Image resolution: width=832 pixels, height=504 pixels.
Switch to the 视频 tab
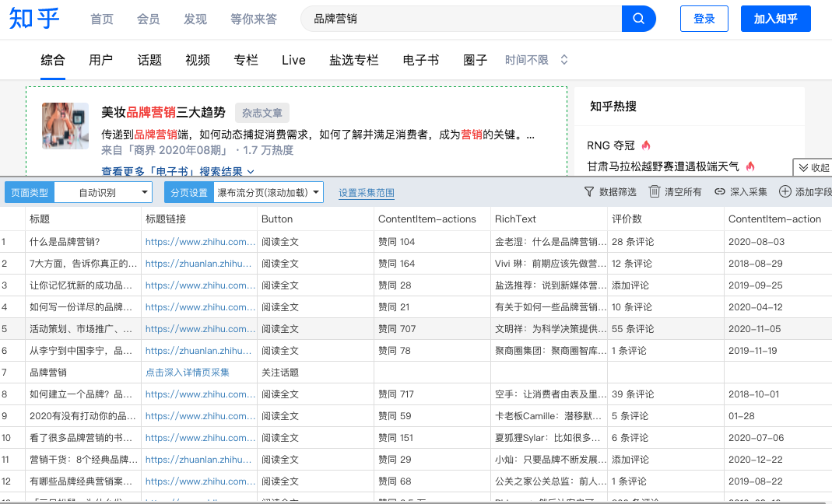pyautogui.click(x=198, y=60)
